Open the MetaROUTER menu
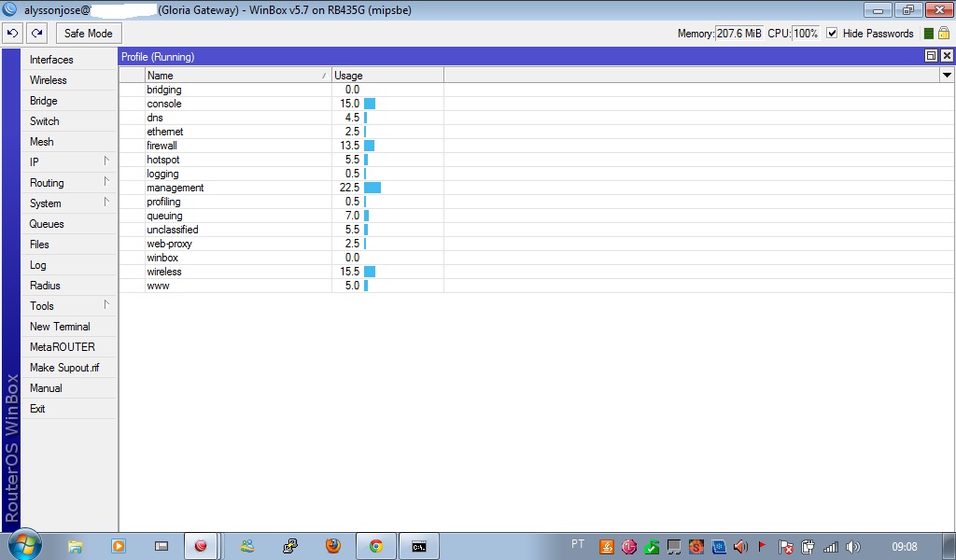The width and height of the screenshot is (956, 560). [x=68, y=346]
